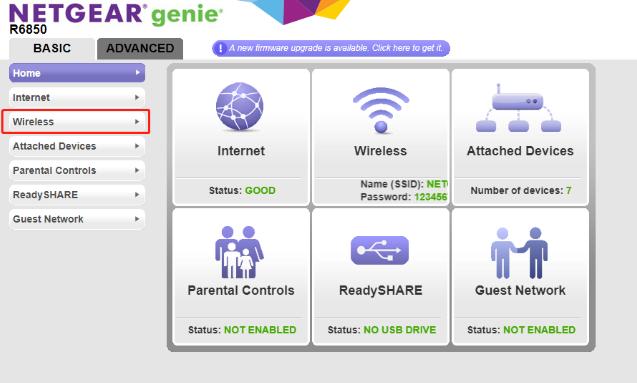Click the Guest Network handshake icon
The image size is (637, 383).
[x=520, y=253]
